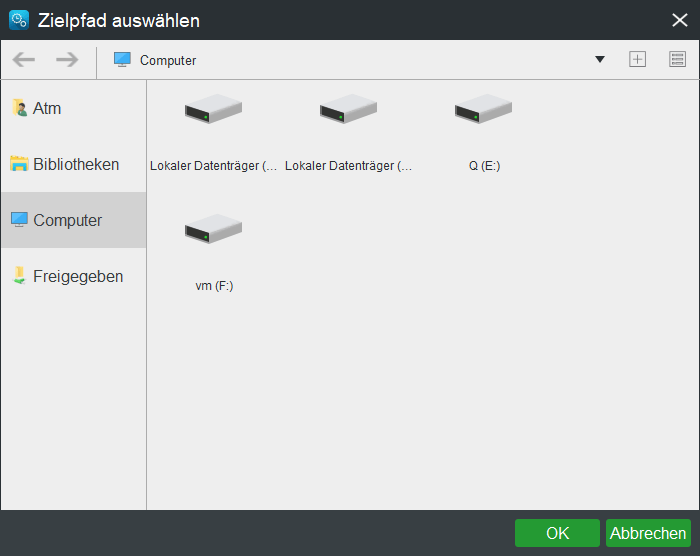Create a new folder with plus icon
Image resolution: width=700 pixels, height=556 pixels.
[637, 60]
